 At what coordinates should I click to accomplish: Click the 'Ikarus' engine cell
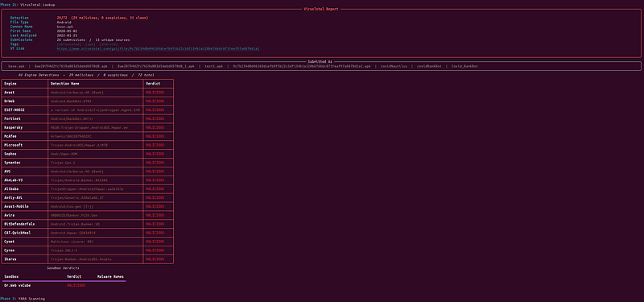click(x=25, y=259)
